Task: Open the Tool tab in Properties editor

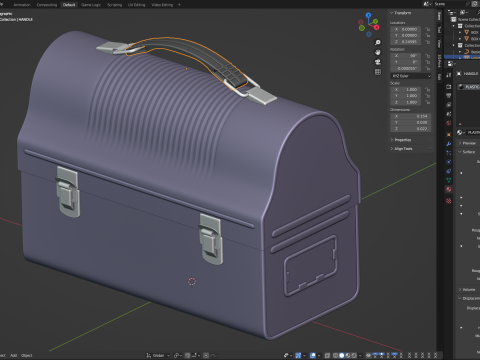Action: tap(449, 75)
